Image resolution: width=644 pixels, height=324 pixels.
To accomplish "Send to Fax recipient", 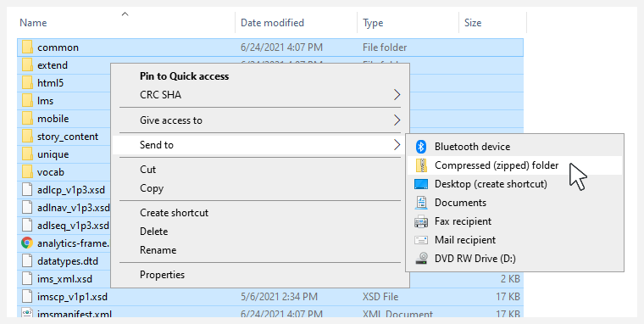I will tap(514, 221).
